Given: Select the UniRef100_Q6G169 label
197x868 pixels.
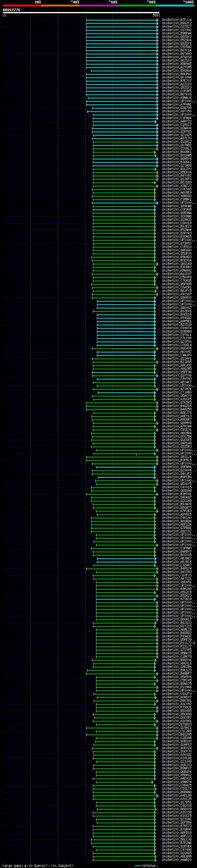Looking at the screenshot, I should pos(176,264).
